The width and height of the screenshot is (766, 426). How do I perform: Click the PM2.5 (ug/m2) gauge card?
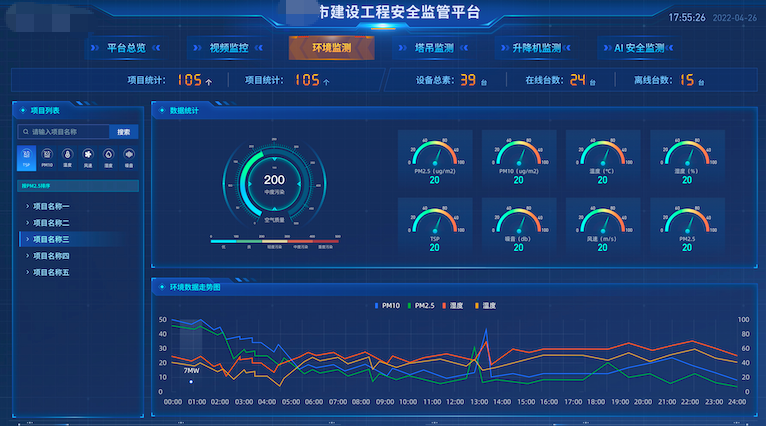435,157
